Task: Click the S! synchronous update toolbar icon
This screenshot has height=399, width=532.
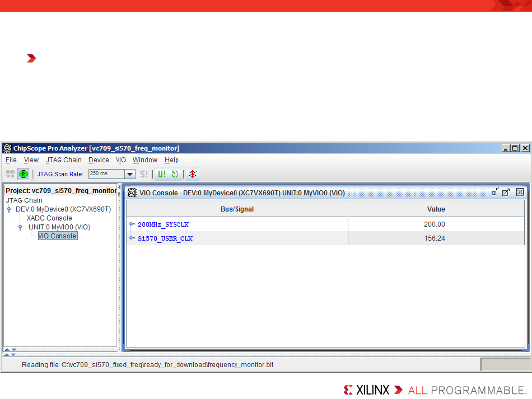Action: coord(144,174)
